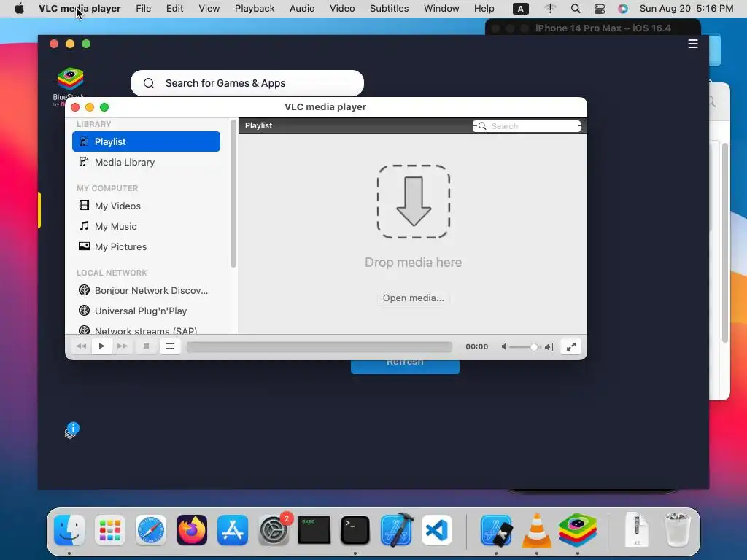Click the BlueStacks logo

71,79
